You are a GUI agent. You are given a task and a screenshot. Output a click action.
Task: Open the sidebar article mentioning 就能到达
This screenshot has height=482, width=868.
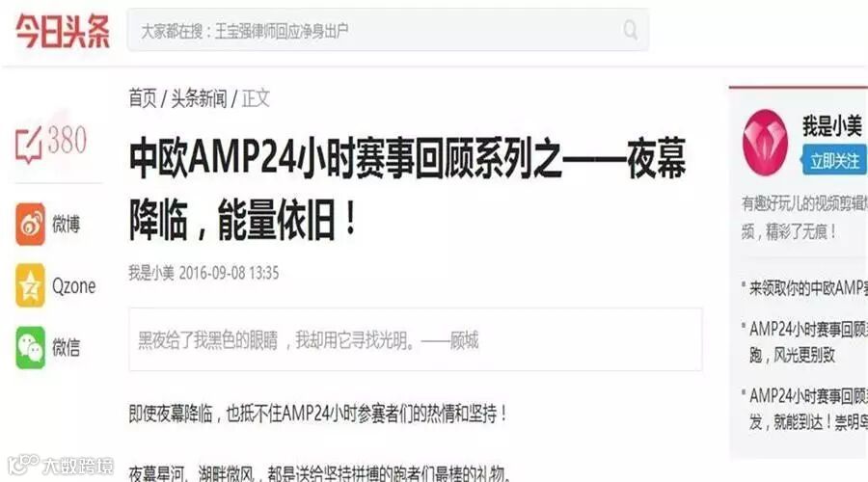coord(808,409)
